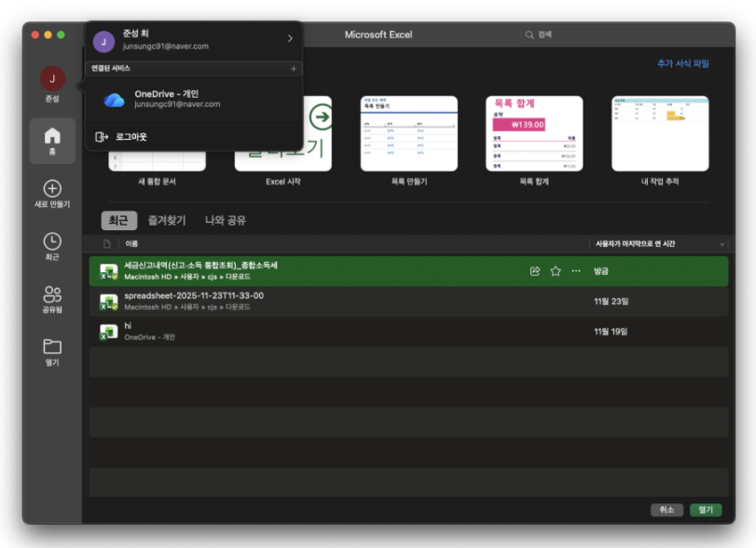The width and height of the screenshot is (756, 548).
Task: Expand account details arrow next to 준성 최
Action: (290, 39)
